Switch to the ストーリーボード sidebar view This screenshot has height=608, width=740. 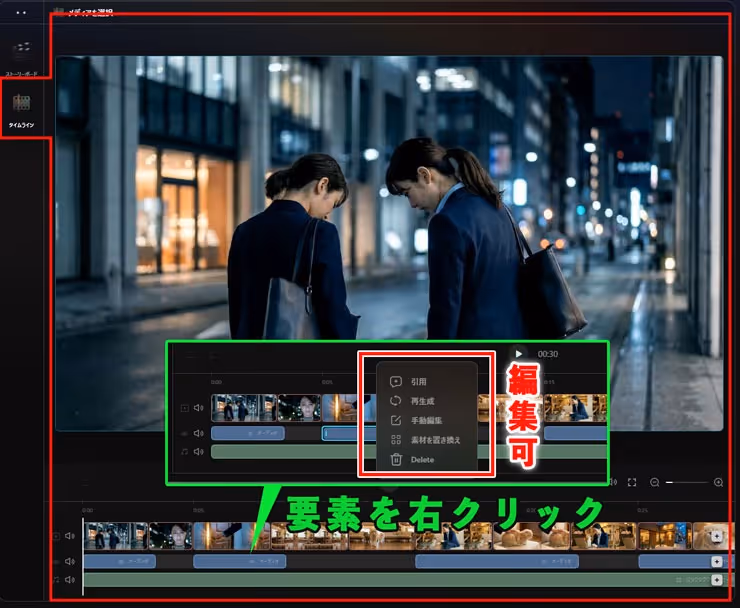(x=21, y=57)
